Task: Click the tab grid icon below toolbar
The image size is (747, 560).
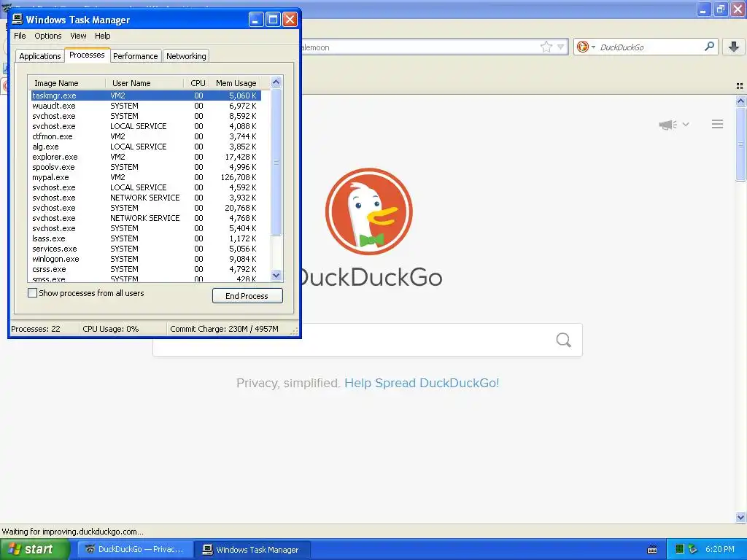Action: coord(740,86)
